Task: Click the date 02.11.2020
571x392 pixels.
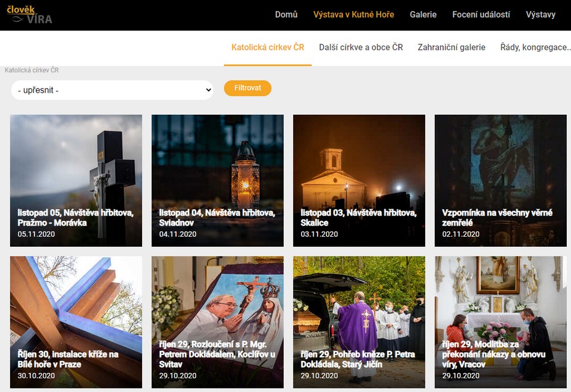Action: [460, 234]
